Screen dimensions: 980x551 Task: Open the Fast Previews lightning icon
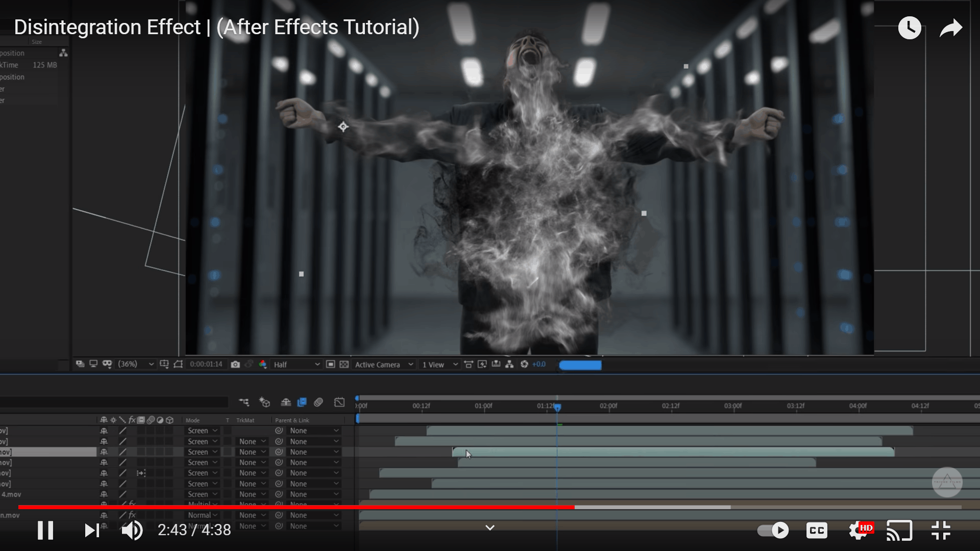click(482, 364)
